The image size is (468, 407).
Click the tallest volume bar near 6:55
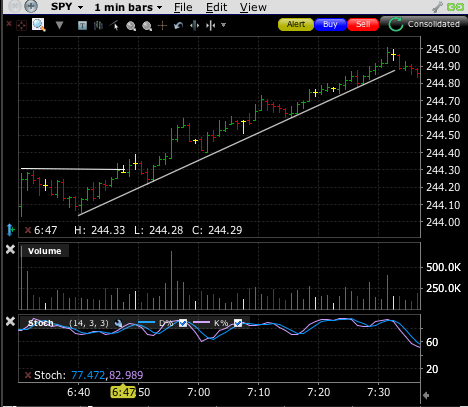[172, 280]
